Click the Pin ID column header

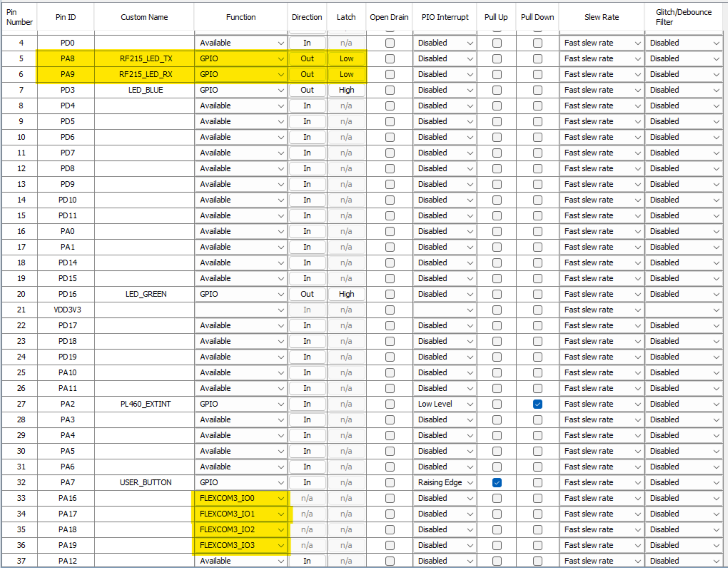tap(67, 17)
